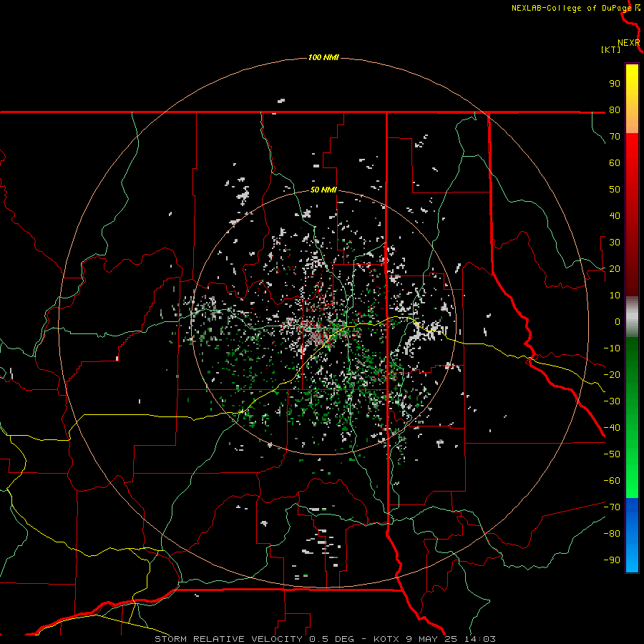
Task: Click the 60 value on velocity color scale
Action: pyautogui.click(x=615, y=163)
